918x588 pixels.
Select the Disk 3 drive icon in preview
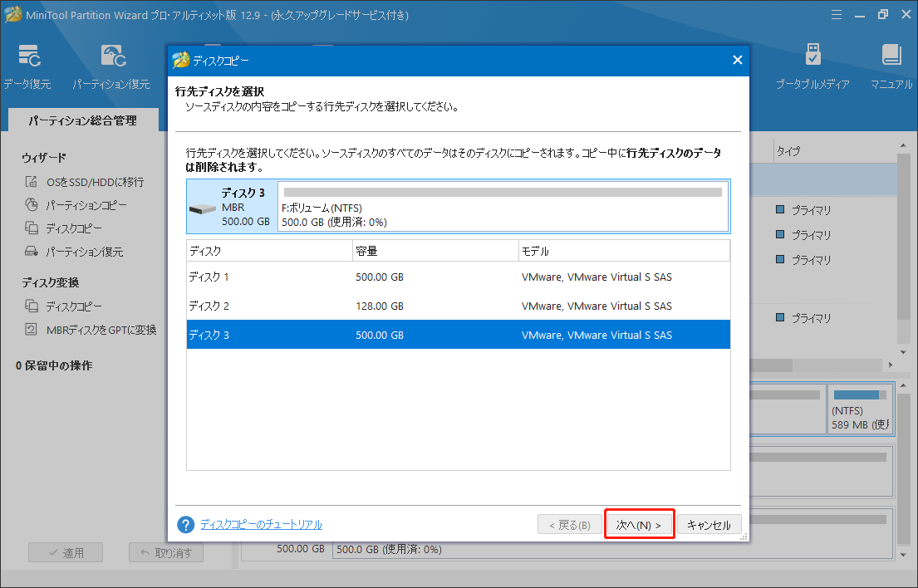click(203, 208)
